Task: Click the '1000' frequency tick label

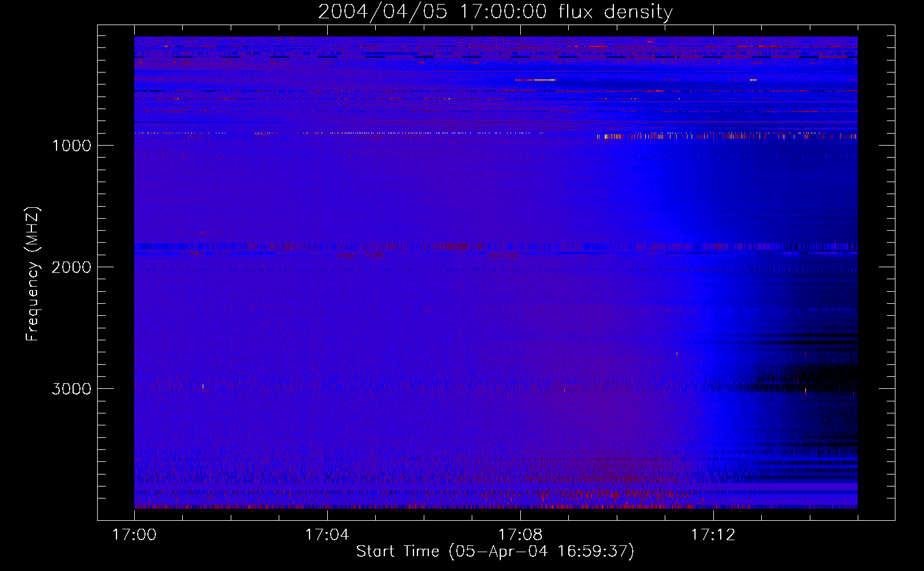Action: (71, 146)
